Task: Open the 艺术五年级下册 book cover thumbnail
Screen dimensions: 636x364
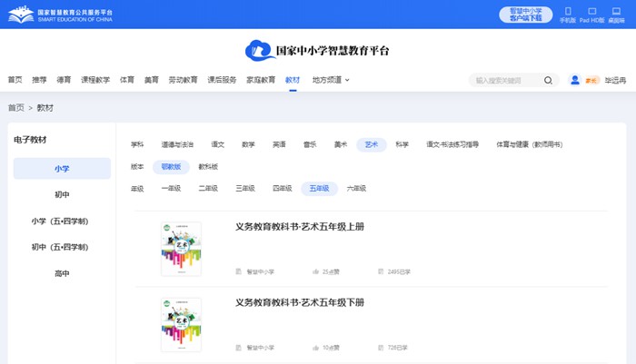Action: coord(182,325)
